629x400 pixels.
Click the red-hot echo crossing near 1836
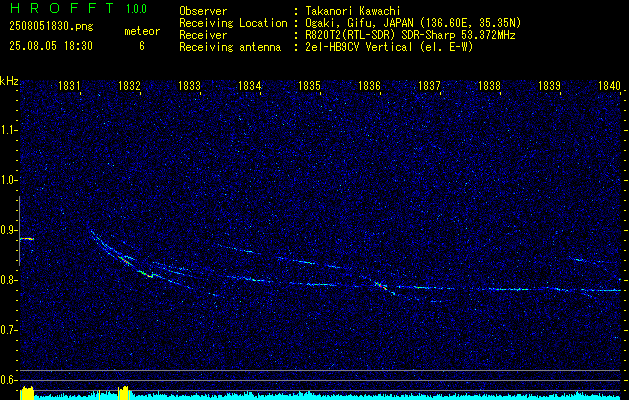click(381, 286)
